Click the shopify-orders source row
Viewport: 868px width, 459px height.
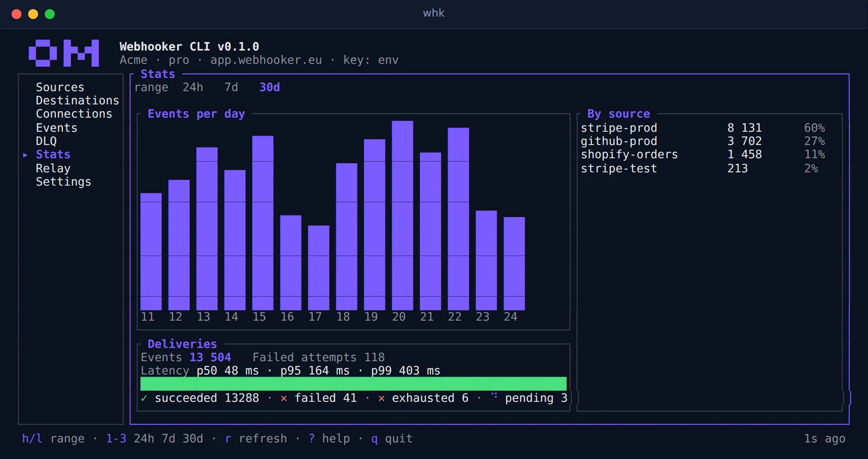click(x=703, y=154)
